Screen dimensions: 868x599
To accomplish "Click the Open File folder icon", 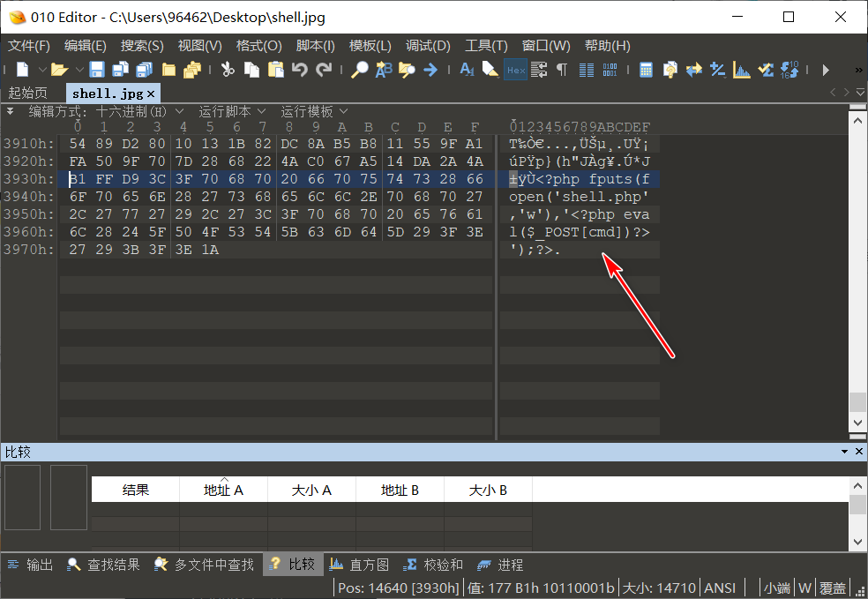I will [59, 69].
